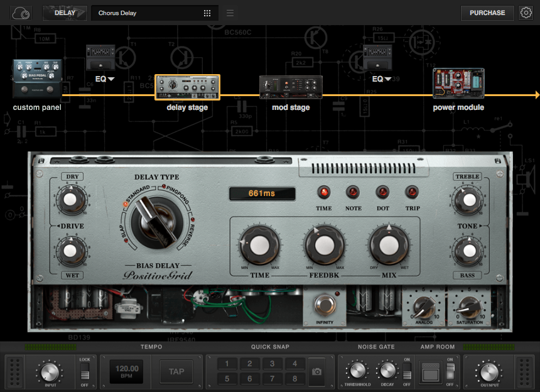Open the first EQ module before delay stage

pyautogui.click(x=100, y=58)
